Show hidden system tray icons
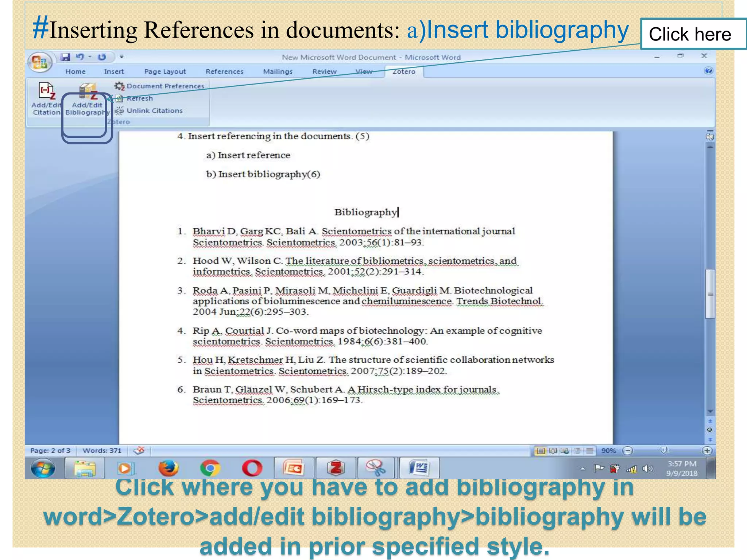747x560 pixels. tap(582, 469)
